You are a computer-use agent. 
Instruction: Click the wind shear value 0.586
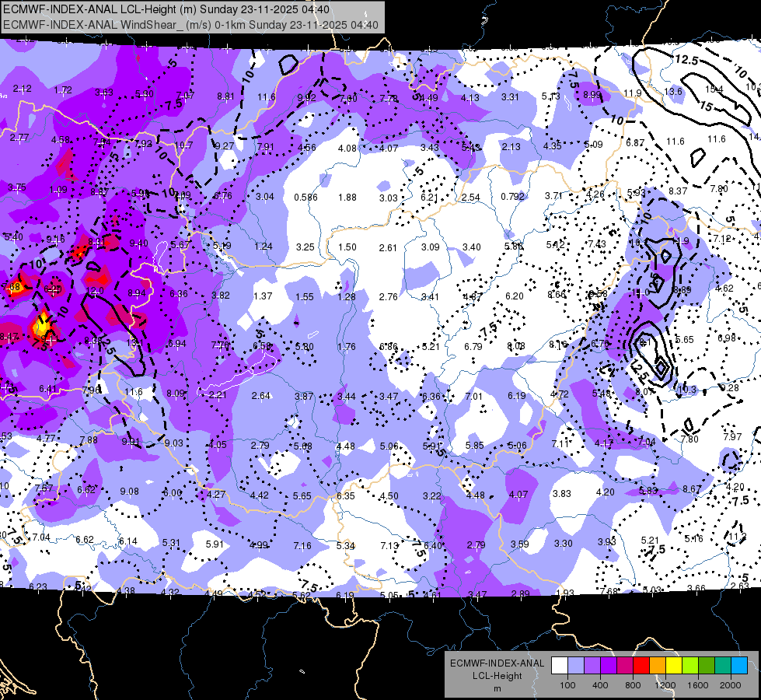pos(305,198)
